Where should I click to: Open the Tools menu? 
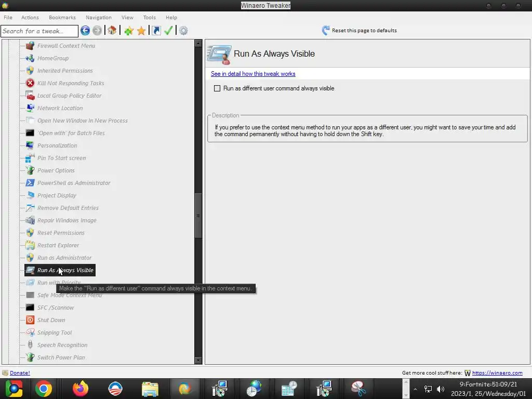[x=149, y=17]
